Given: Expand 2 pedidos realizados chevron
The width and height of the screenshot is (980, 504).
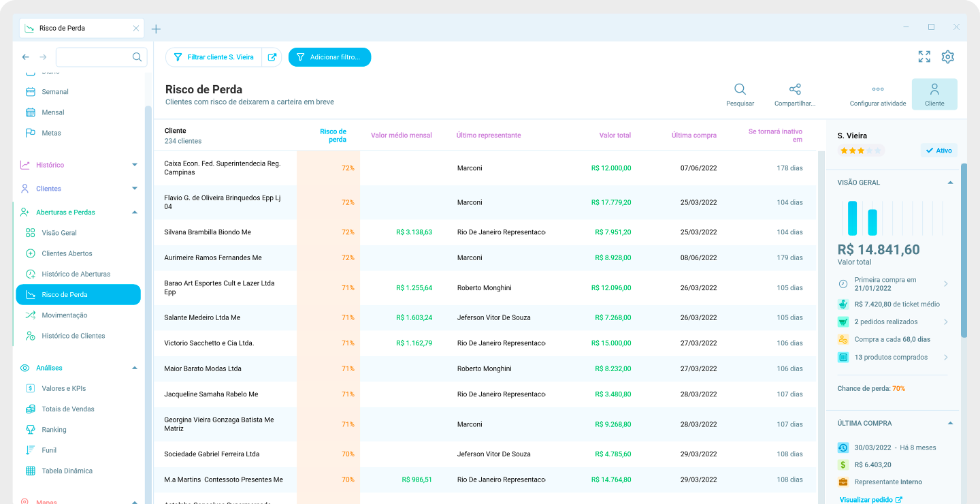Looking at the screenshot, I should click(946, 321).
